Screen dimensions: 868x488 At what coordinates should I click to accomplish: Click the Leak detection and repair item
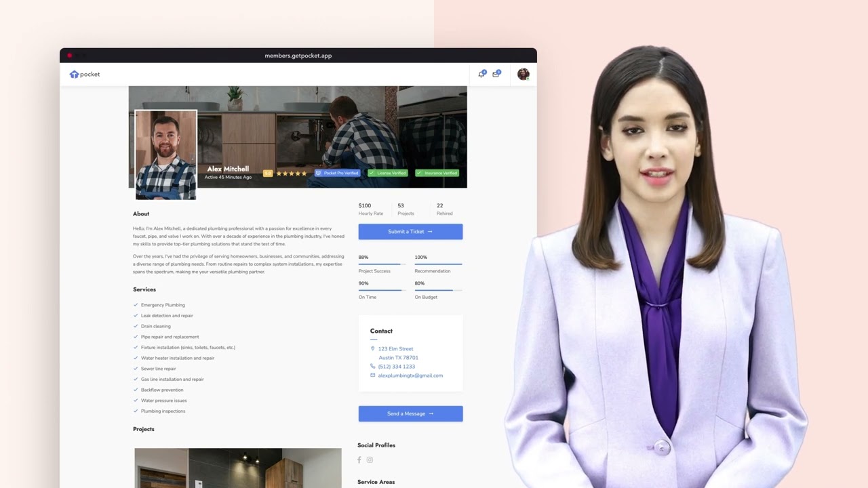click(167, 316)
